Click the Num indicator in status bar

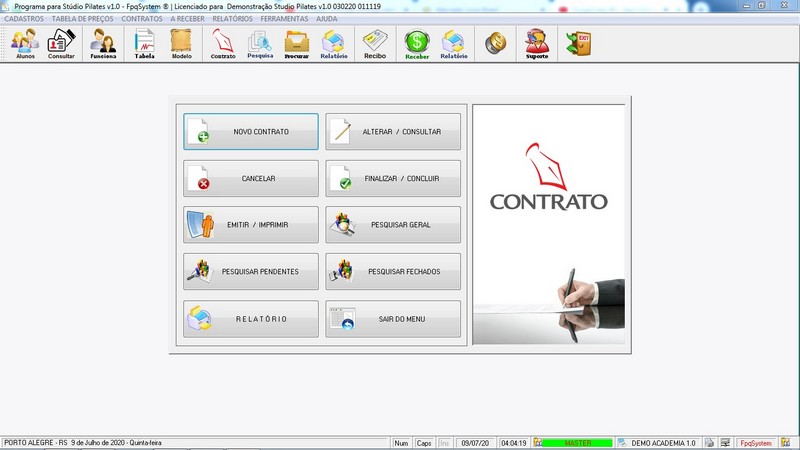(x=401, y=443)
